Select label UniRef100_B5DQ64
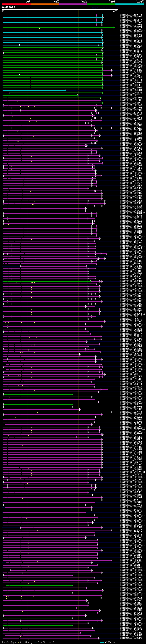 pos(131,497)
